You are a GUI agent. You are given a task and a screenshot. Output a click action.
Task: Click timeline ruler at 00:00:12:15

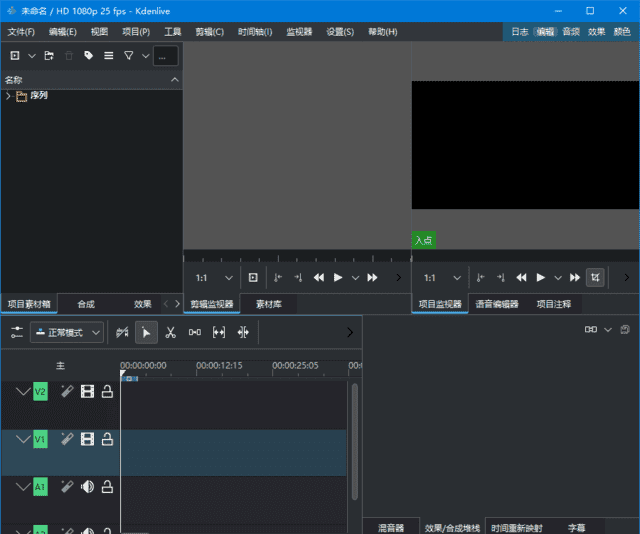pyautogui.click(x=219, y=366)
